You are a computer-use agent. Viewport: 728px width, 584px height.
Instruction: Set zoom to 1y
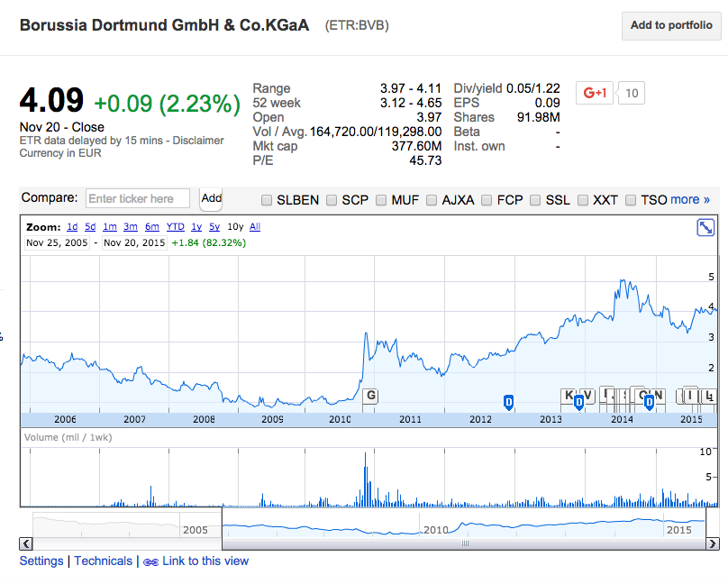point(196,227)
